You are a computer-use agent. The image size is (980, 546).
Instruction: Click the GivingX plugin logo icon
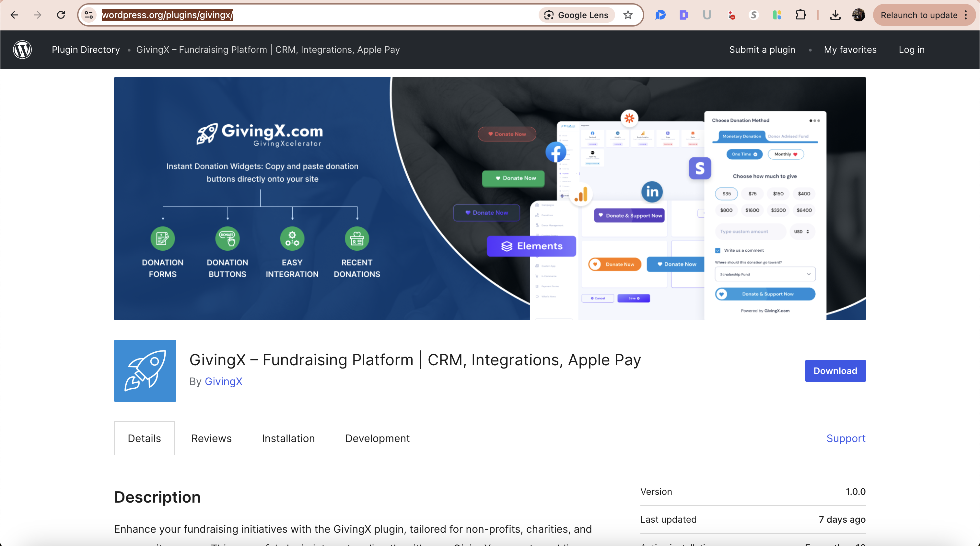click(145, 370)
